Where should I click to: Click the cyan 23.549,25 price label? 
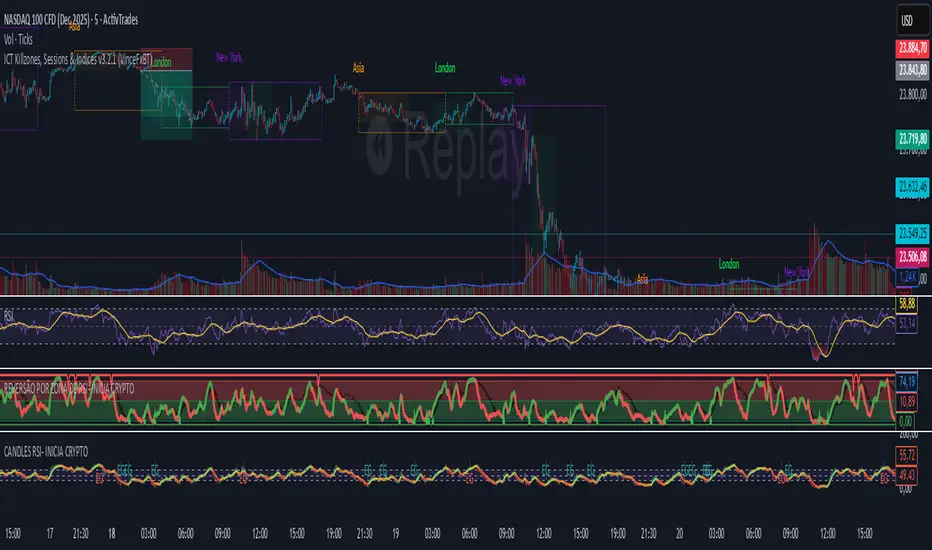coord(912,233)
